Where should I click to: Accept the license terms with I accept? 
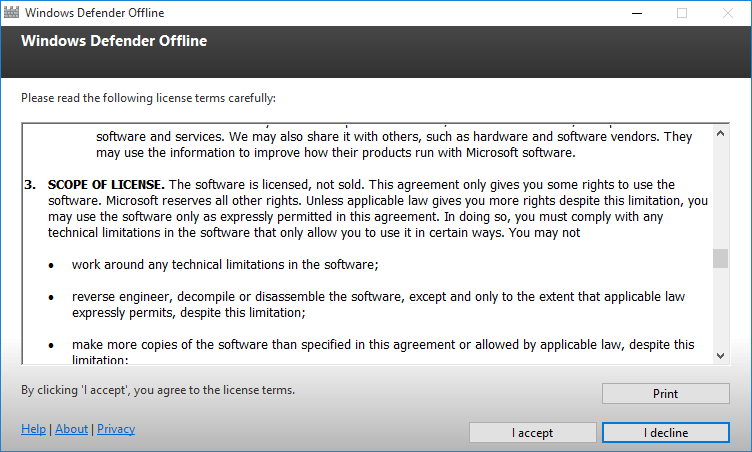[x=532, y=433]
